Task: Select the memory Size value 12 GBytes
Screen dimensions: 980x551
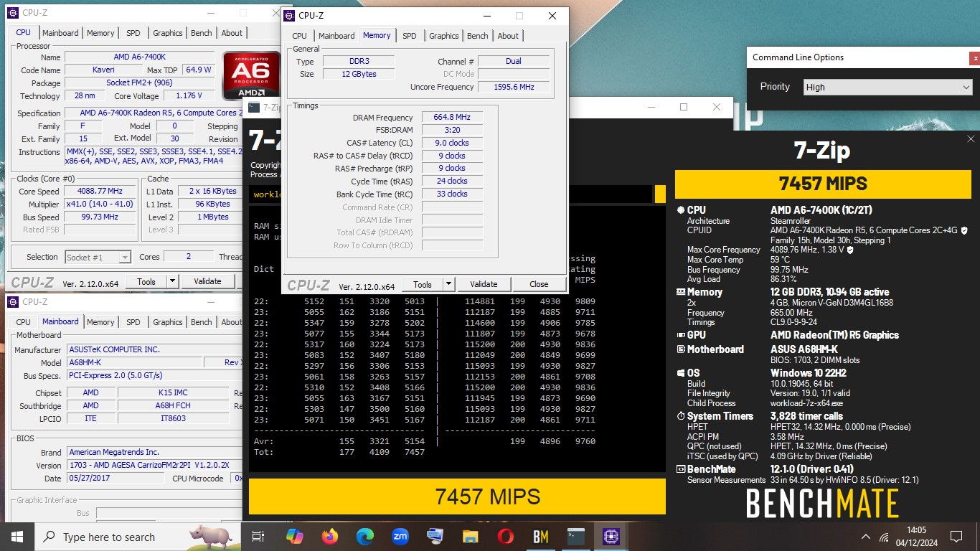Action: [x=359, y=74]
